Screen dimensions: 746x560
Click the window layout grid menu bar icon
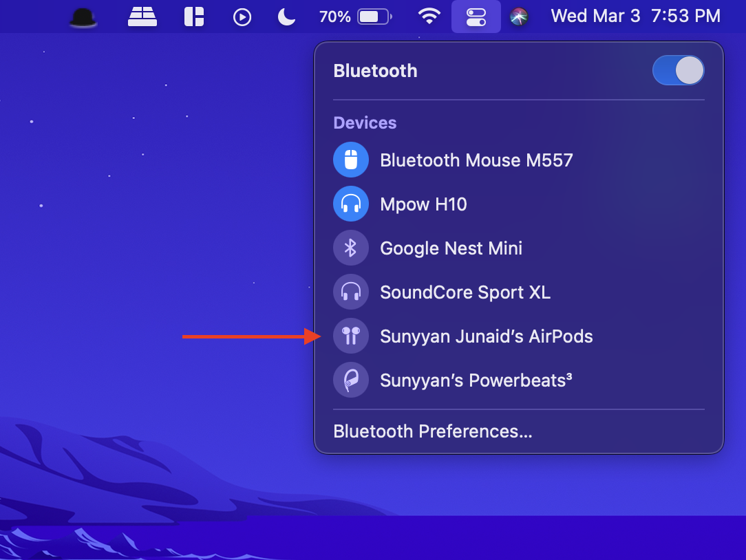coord(194,17)
